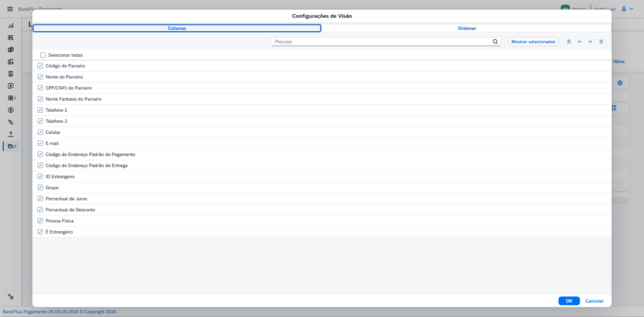
Task: Move selected column up one position
Action: tap(580, 41)
